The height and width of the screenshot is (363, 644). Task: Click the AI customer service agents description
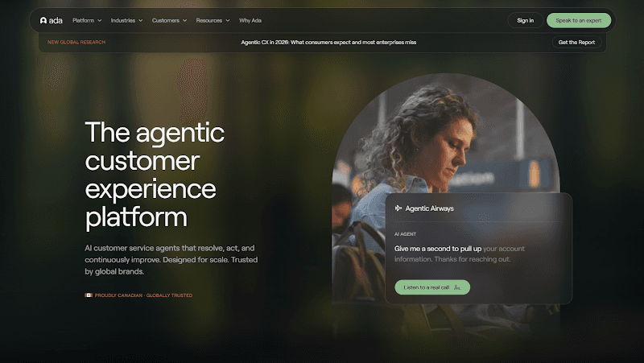click(x=171, y=259)
